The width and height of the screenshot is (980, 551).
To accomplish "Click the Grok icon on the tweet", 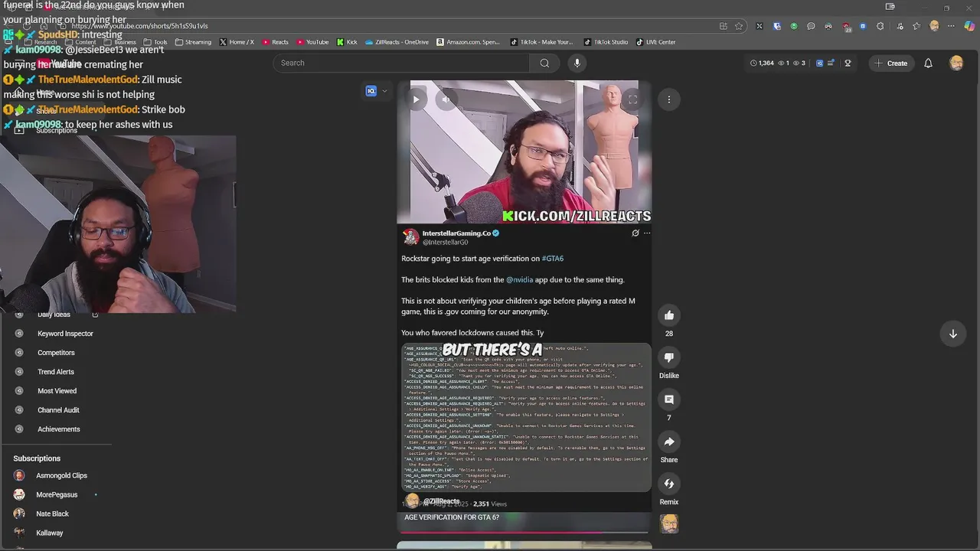I will [635, 233].
